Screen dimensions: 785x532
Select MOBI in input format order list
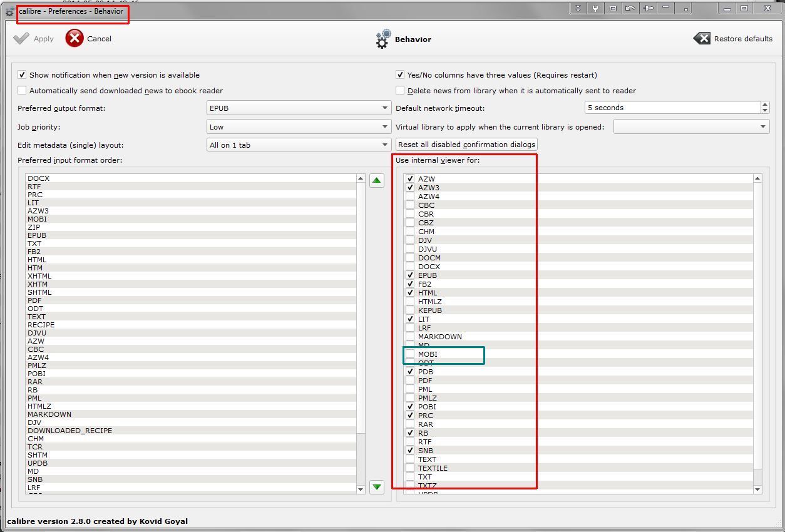click(x=191, y=219)
